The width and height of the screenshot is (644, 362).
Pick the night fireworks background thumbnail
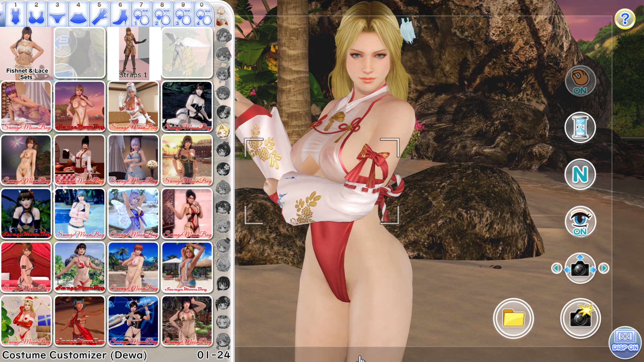tap(26, 160)
